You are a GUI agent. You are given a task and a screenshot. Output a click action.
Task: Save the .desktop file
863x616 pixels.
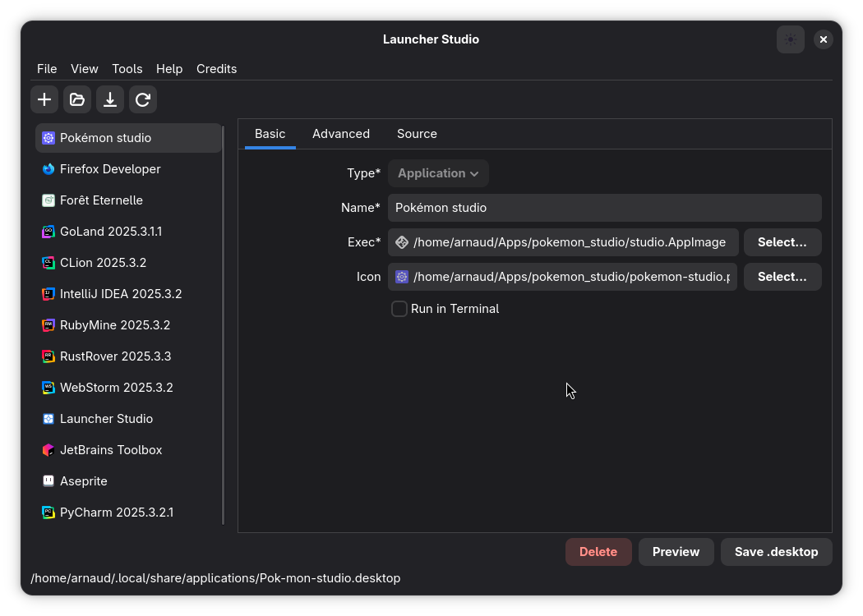tap(776, 551)
